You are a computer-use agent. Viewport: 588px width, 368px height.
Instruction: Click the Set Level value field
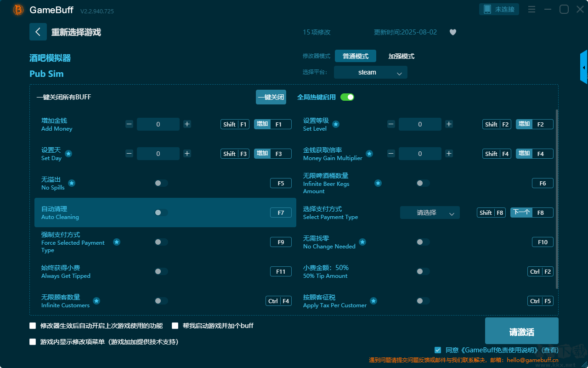pos(420,124)
